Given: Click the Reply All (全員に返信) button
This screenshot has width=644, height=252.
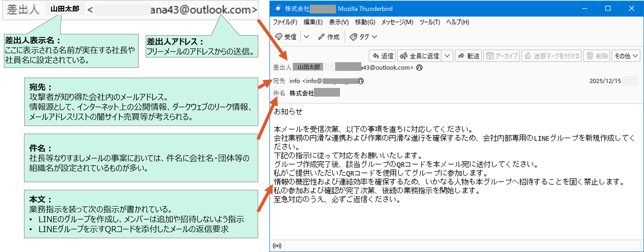Looking at the screenshot, I should click(x=419, y=56).
